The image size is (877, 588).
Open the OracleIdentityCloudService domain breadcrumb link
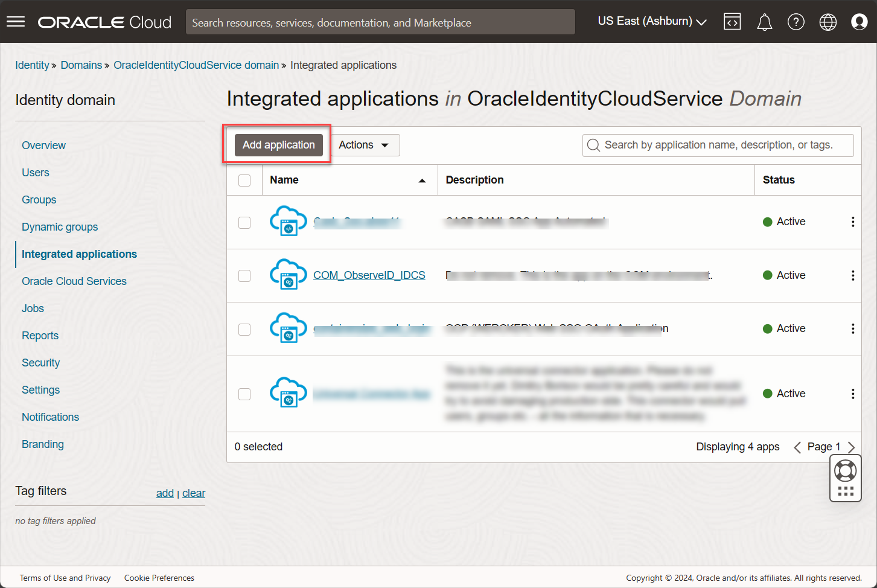tap(196, 65)
